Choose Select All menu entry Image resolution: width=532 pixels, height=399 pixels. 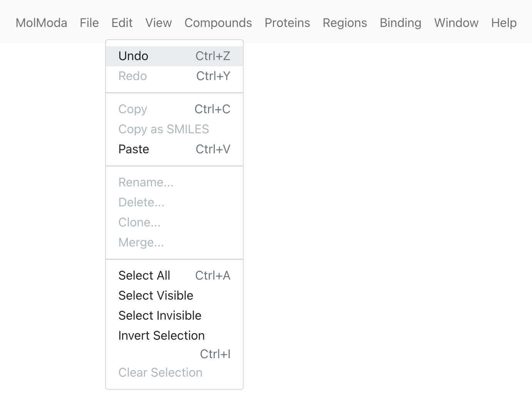point(174,276)
